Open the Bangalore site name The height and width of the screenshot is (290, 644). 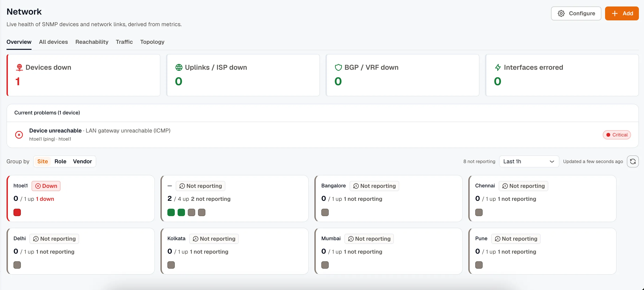pos(334,186)
